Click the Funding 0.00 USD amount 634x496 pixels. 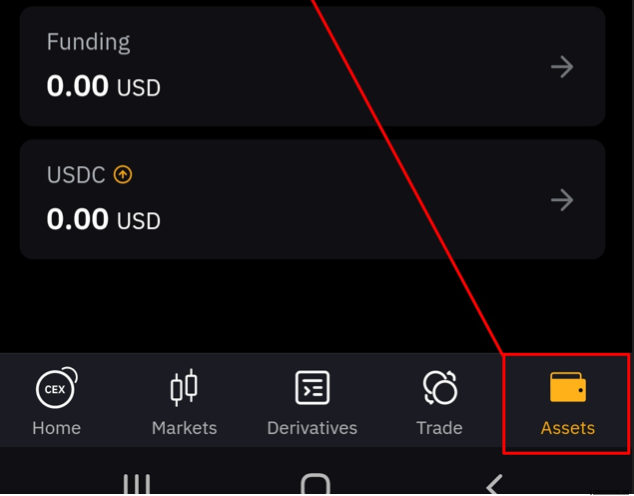click(x=104, y=86)
